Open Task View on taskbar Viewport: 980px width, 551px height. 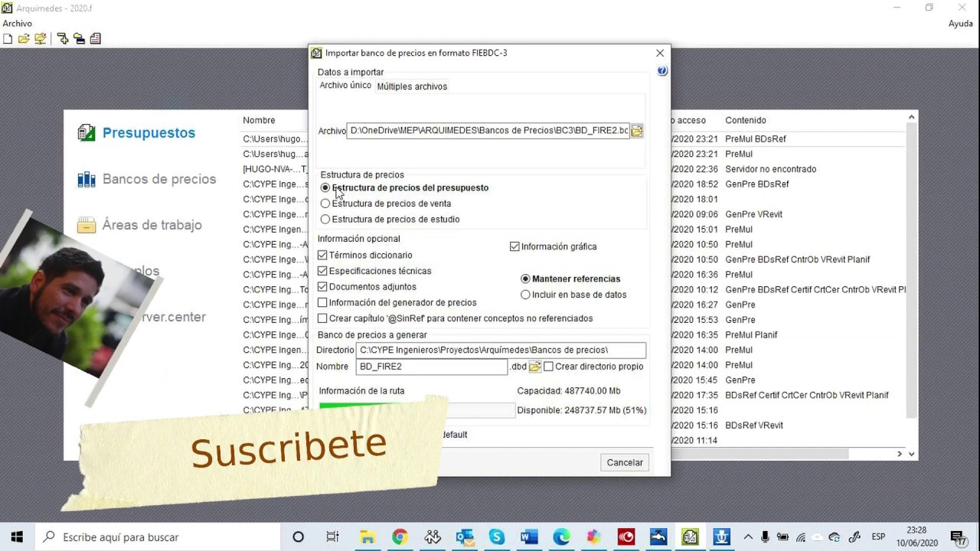coord(332,537)
